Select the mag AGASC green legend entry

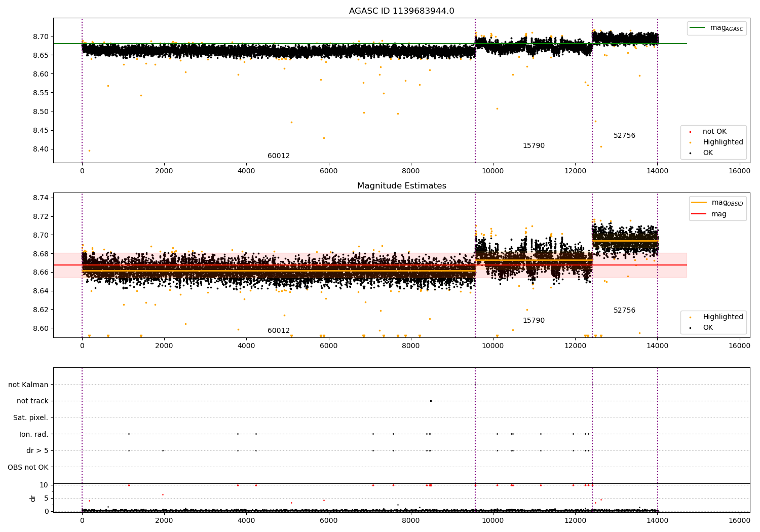click(x=716, y=28)
